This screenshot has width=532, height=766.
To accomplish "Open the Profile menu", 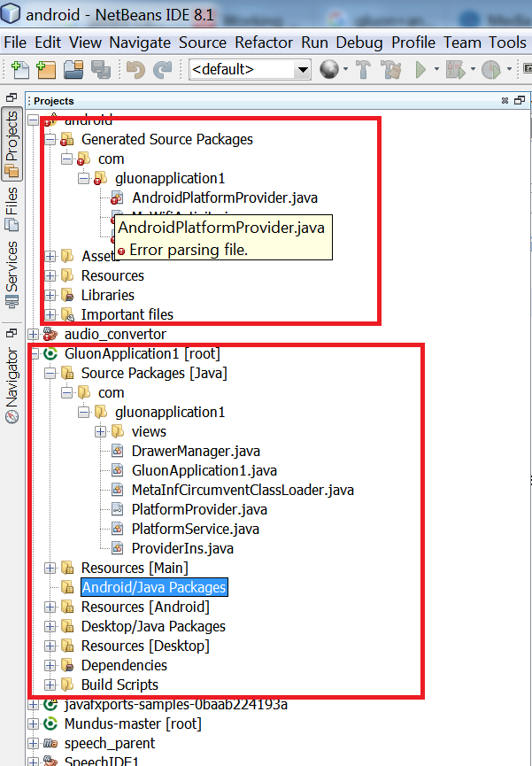I will click(x=413, y=43).
